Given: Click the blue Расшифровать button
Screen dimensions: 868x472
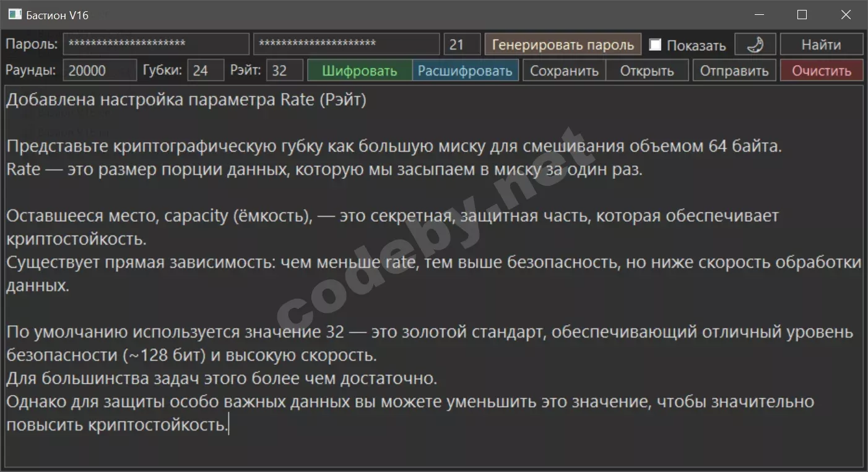Looking at the screenshot, I should [465, 71].
